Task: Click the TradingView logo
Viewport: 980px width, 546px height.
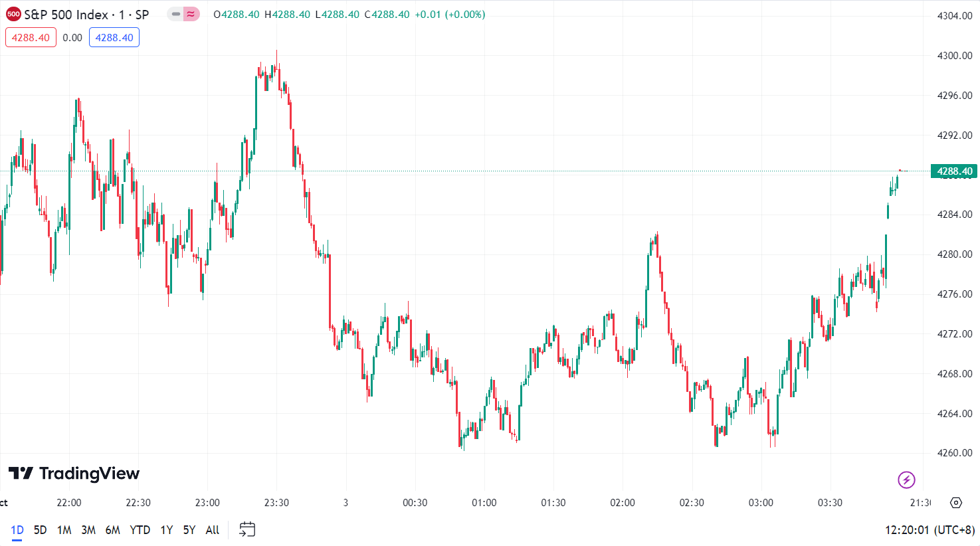Action: 74,474
